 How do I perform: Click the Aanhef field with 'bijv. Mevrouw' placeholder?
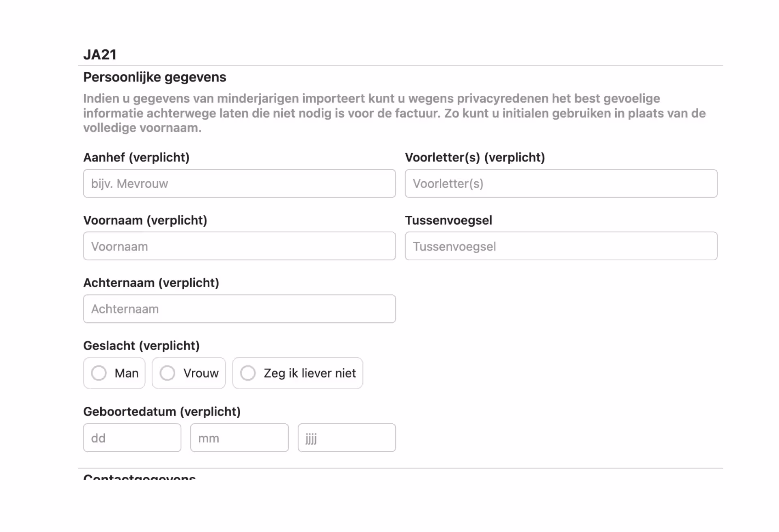[239, 184]
